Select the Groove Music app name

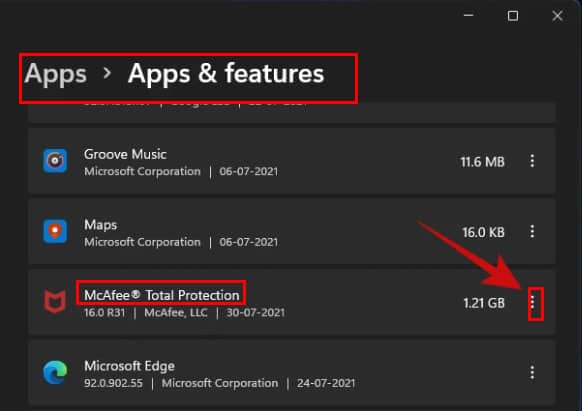125,154
